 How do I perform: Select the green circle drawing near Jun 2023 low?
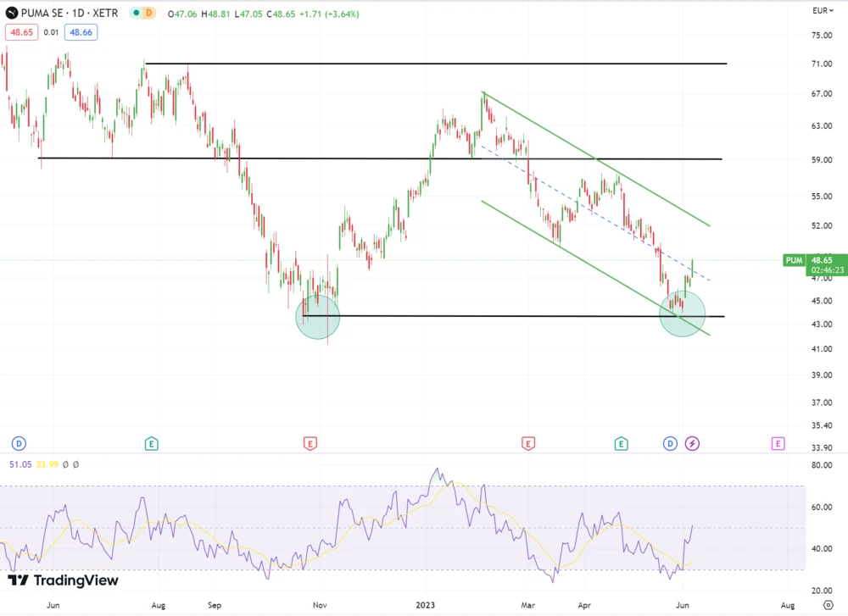coord(683,314)
